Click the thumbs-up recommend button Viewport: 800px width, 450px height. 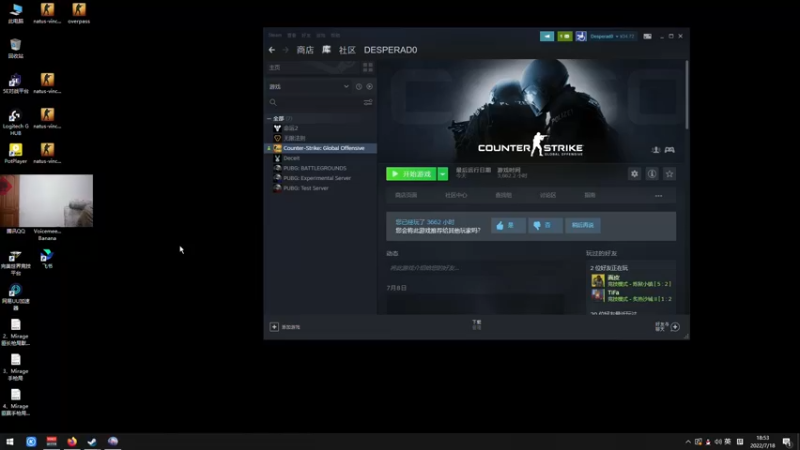[508, 226]
